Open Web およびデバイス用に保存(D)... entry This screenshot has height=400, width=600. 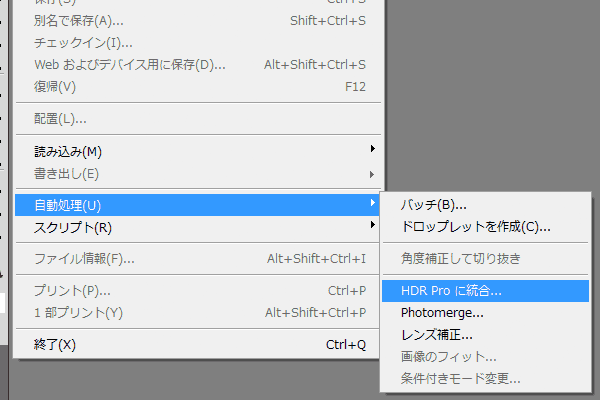[x=198, y=64]
